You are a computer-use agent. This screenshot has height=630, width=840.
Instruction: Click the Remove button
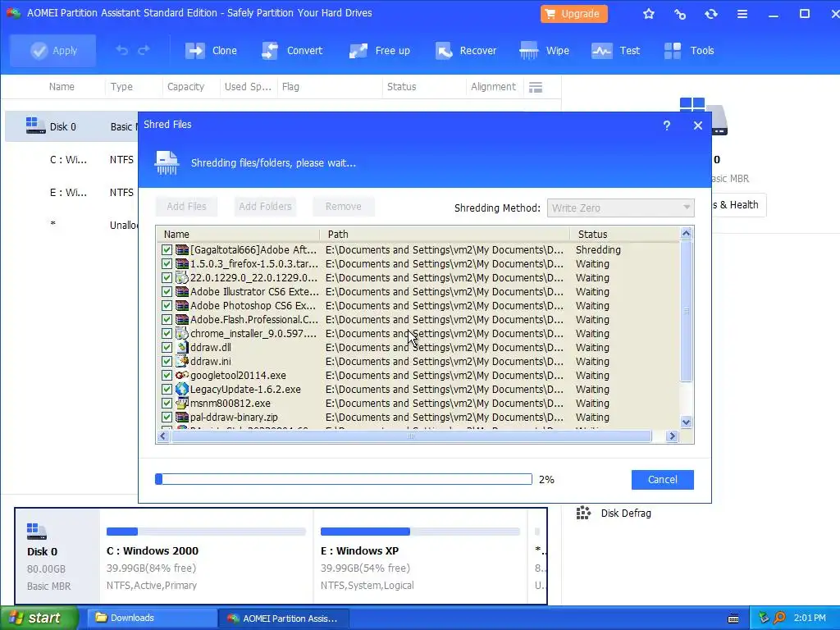344,206
